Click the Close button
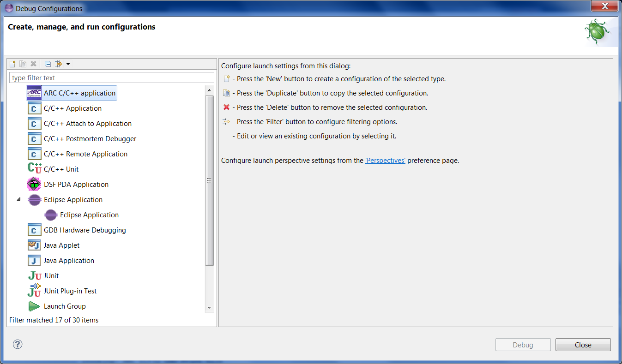The width and height of the screenshot is (622, 364). pyautogui.click(x=583, y=345)
